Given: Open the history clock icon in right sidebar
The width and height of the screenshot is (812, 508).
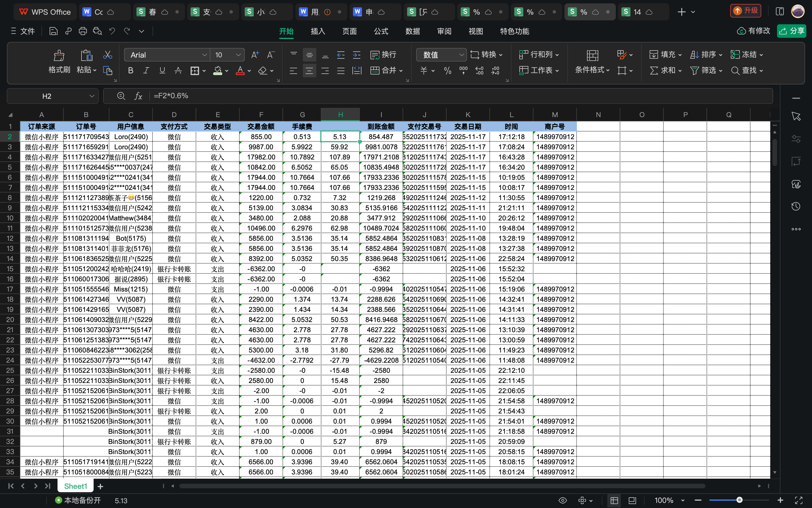Looking at the screenshot, I should click(796, 206).
